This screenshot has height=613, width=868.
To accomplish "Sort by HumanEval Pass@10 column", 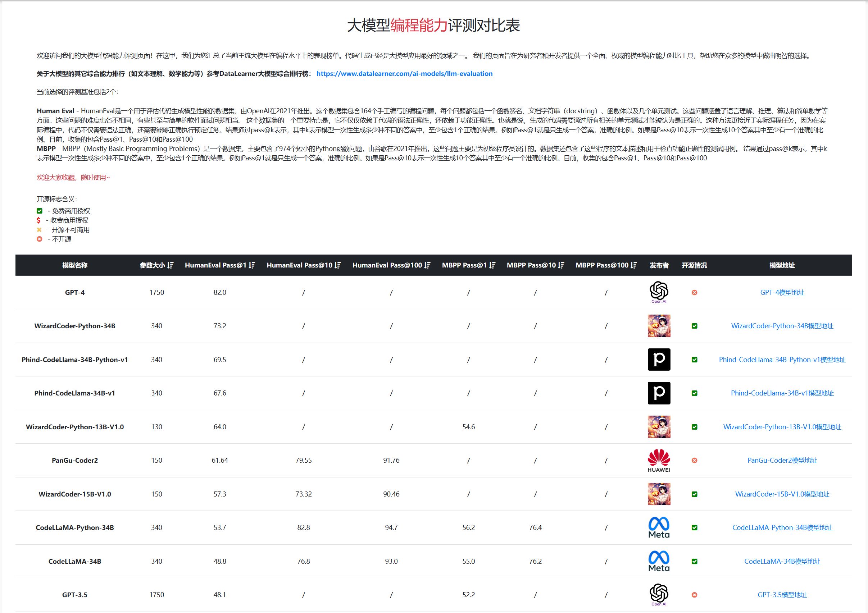I will pyautogui.click(x=338, y=265).
